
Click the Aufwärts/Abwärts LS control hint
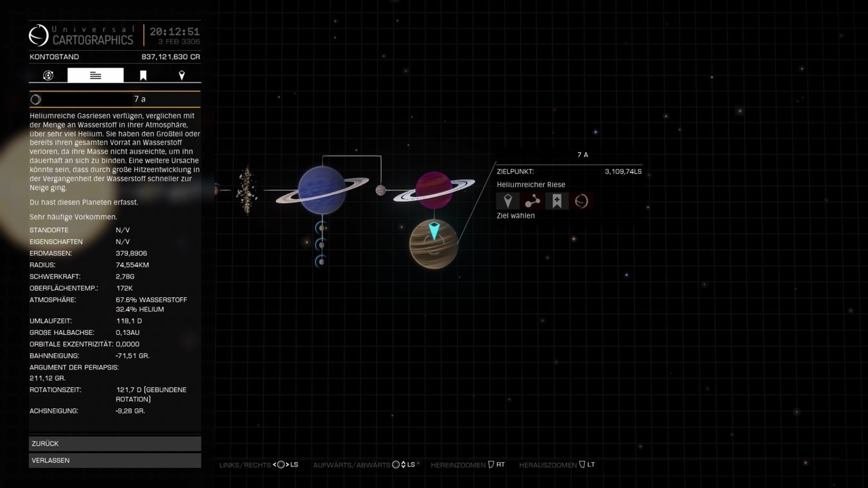365,465
